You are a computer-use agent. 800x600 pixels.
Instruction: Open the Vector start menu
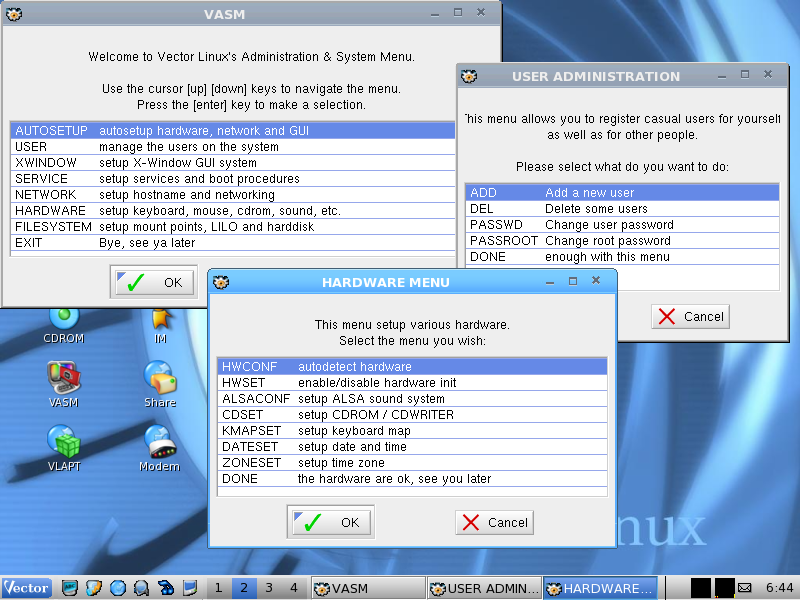coord(26,588)
